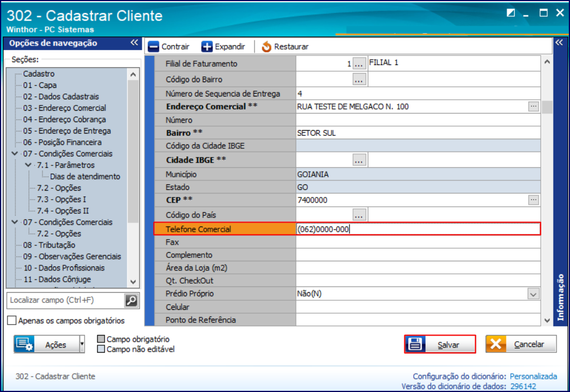Toggle Apenas os campos obrigatórios checkbox
This screenshot has width=570, height=392.
coord(12,321)
